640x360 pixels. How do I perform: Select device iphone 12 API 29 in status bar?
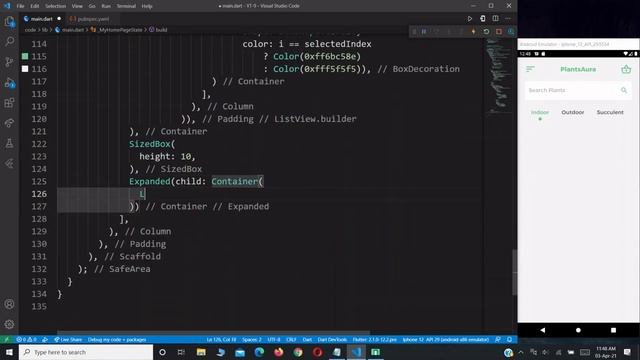pyautogui.click(x=446, y=340)
